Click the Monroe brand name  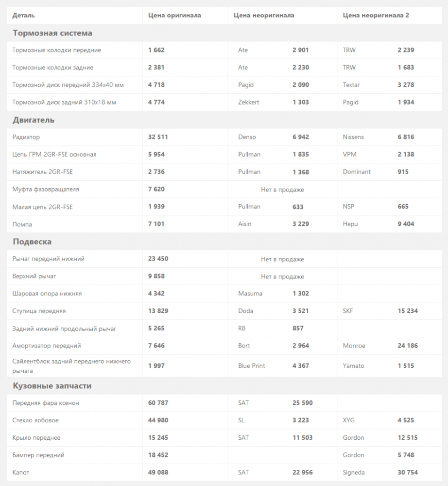tap(354, 346)
